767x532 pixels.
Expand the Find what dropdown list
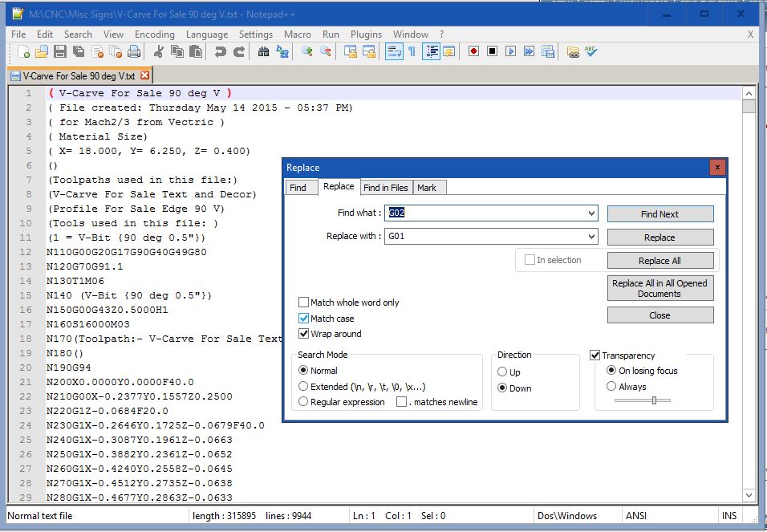tap(591, 213)
